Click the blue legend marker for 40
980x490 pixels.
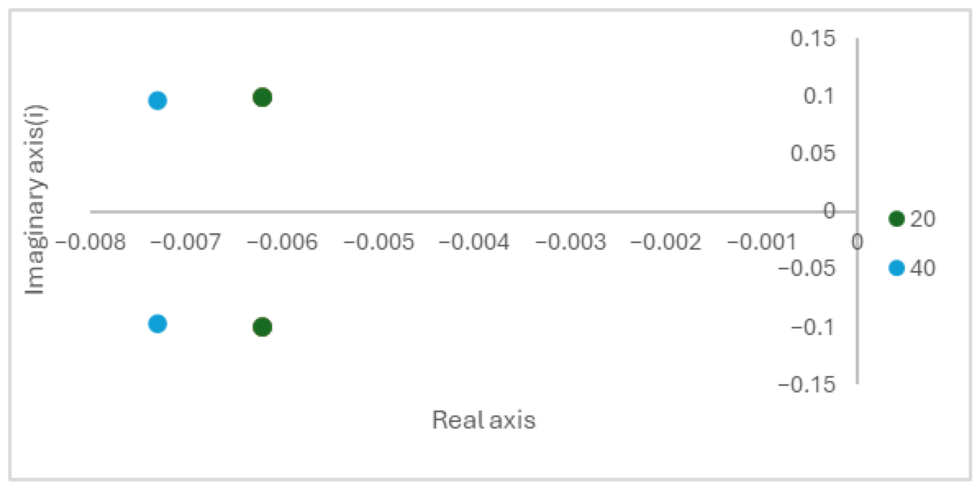[x=896, y=268]
